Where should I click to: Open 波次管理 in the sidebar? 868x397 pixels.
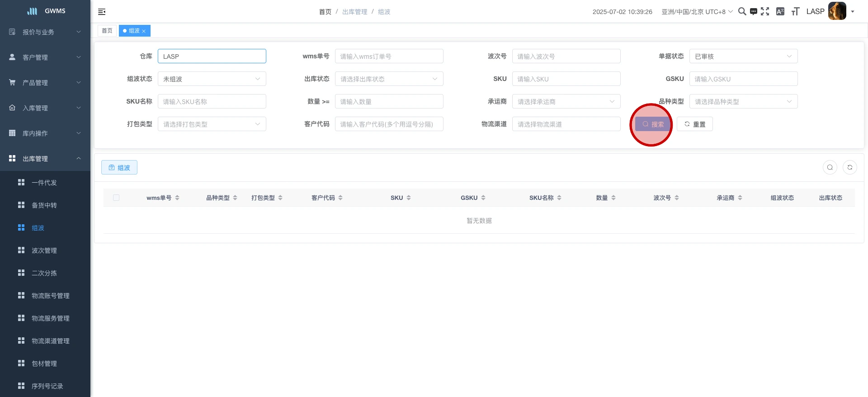[44, 250]
